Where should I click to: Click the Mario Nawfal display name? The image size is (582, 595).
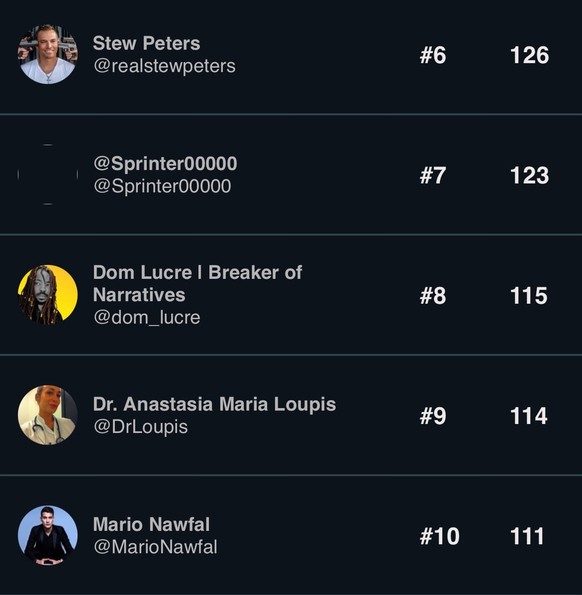pyautogui.click(x=151, y=524)
